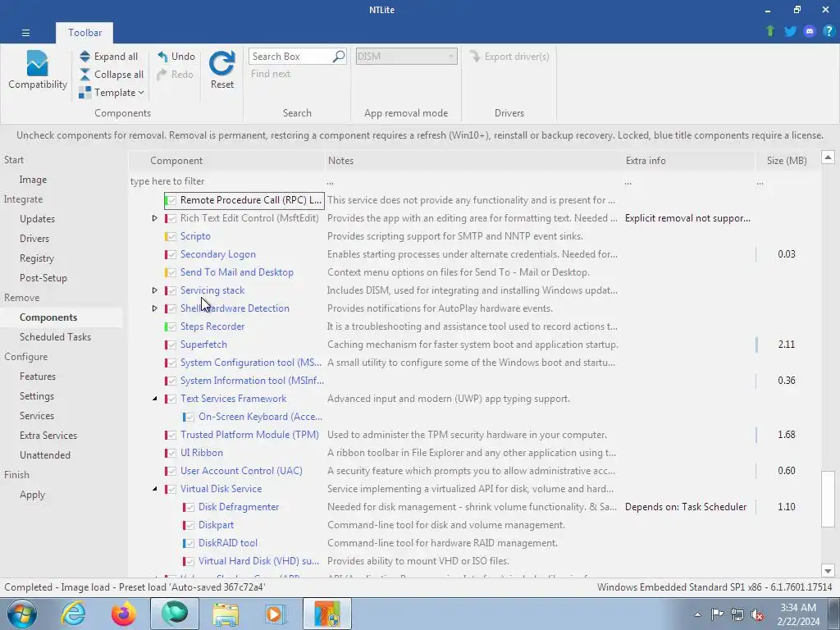Viewport: 840px width, 630px height.
Task: Open the Extra Services page
Action: [x=48, y=436]
